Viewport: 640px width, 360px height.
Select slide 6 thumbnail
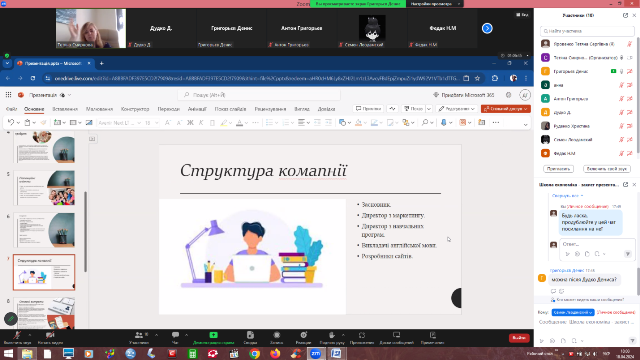44,230
